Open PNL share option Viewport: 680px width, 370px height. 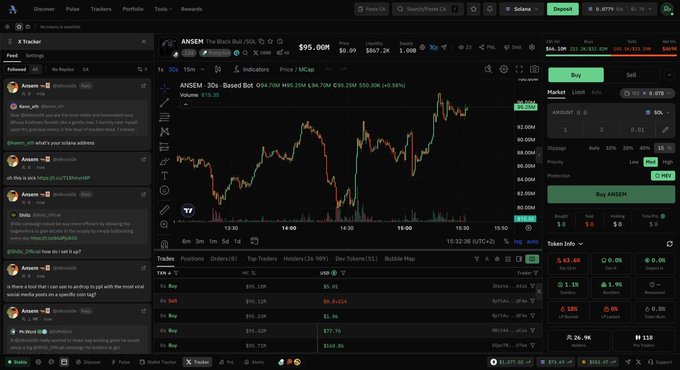(x=487, y=47)
